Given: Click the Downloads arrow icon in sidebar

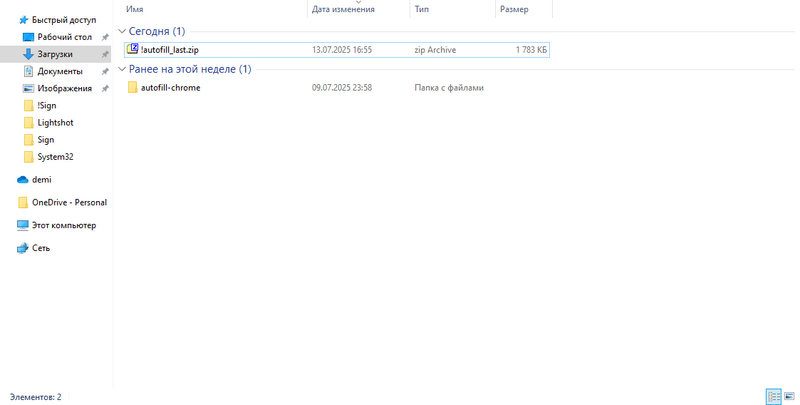Looking at the screenshot, I should point(28,54).
